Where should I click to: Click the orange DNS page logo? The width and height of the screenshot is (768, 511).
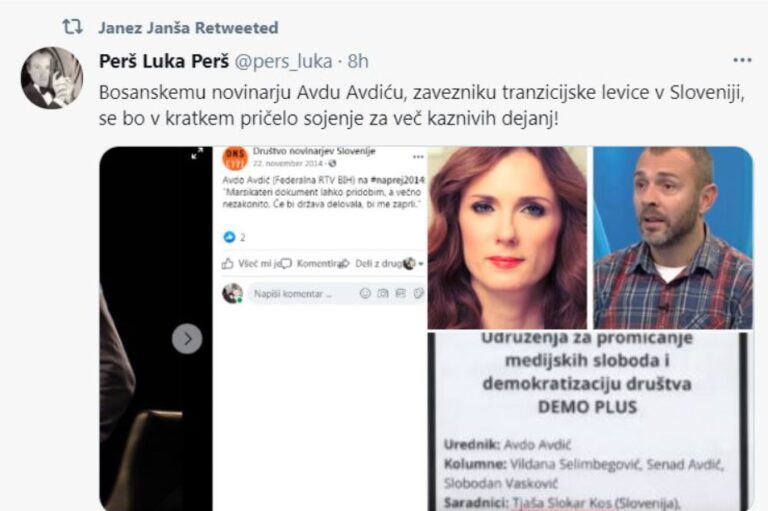(235, 157)
